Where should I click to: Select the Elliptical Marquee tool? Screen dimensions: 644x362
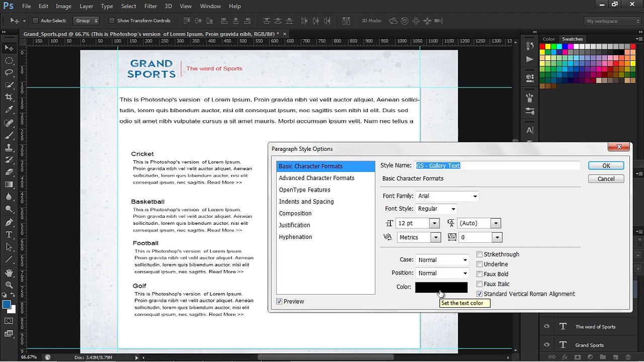(x=9, y=60)
